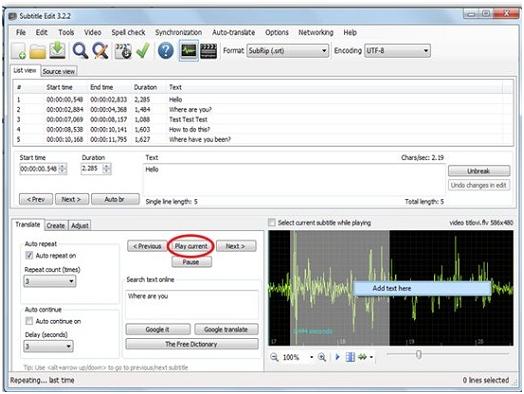This screenshot has width=524, height=394.
Task: Open Find with the magnifier icon
Action: (80, 51)
